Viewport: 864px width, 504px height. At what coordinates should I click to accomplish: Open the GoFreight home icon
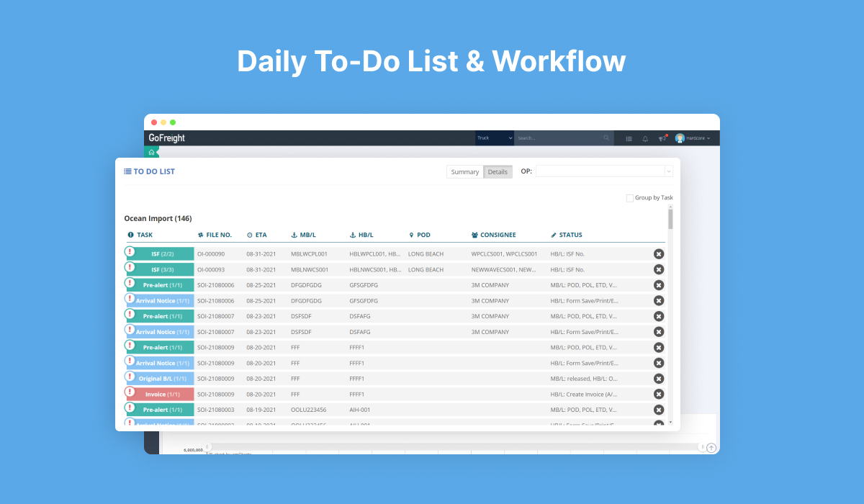[151, 152]
